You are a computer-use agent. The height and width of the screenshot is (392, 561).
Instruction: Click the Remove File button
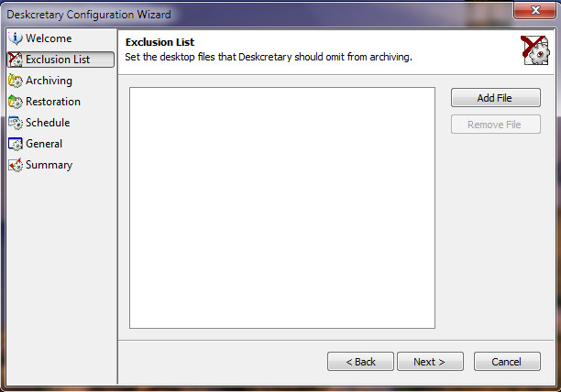(496, 125)
